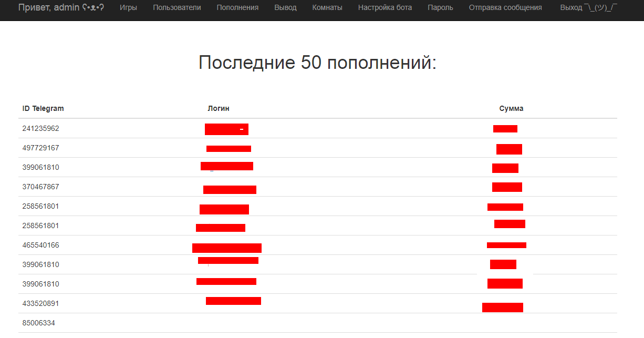The width and height of the screenshot is (644, 338).
Task: Select Пополнения in the navbar
Action: tap(237, 7)
